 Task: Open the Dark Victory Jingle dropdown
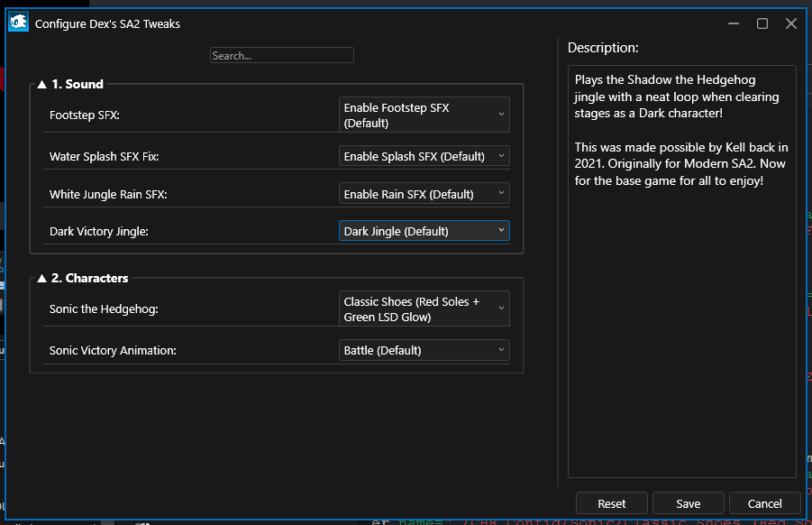pyautogui.click(x=424, y=231)
